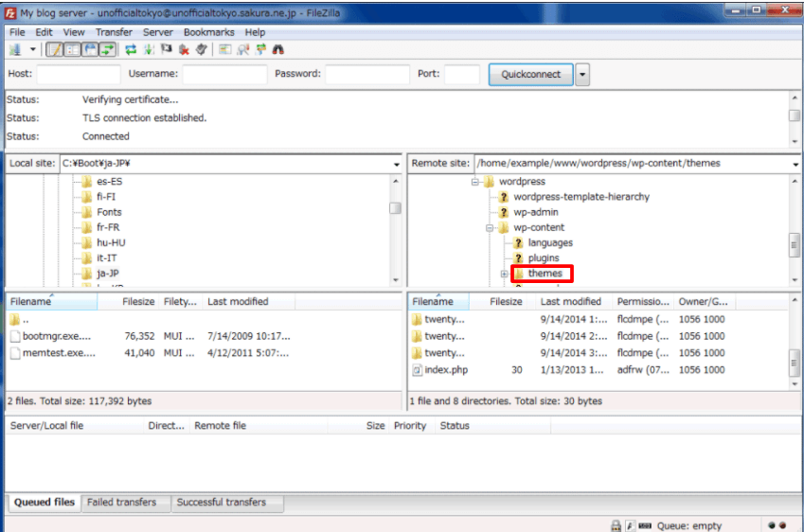Open the Edit menu
Screen dimensions: 804x532
tap(44, 32)
